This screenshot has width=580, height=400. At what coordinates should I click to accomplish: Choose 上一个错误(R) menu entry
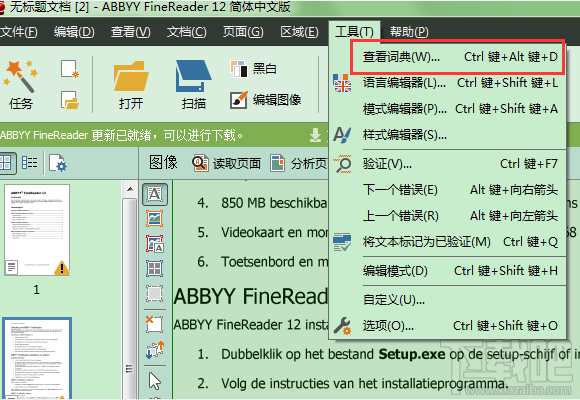tap(448, 216)
